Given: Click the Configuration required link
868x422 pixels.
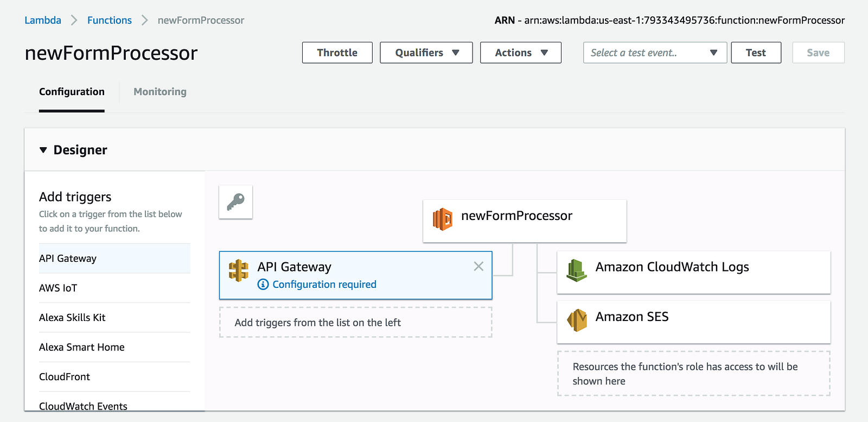Looking at the screenshot, I should point(324,284).
